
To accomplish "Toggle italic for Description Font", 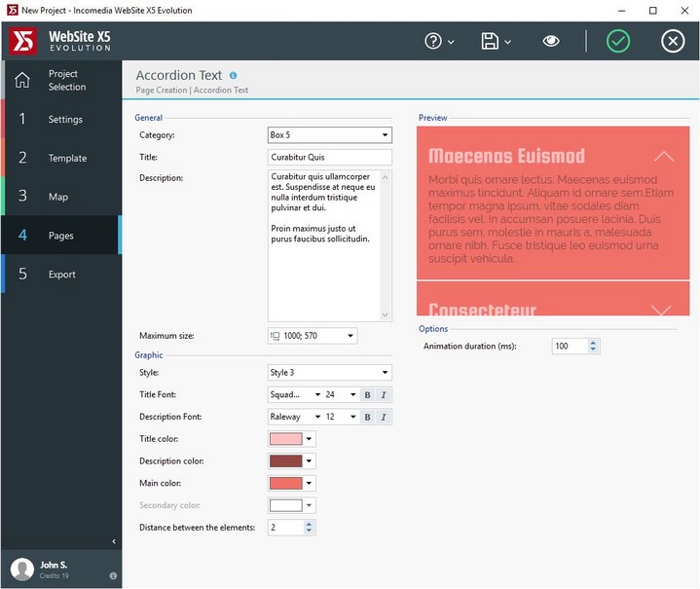I will pos(384,417).
